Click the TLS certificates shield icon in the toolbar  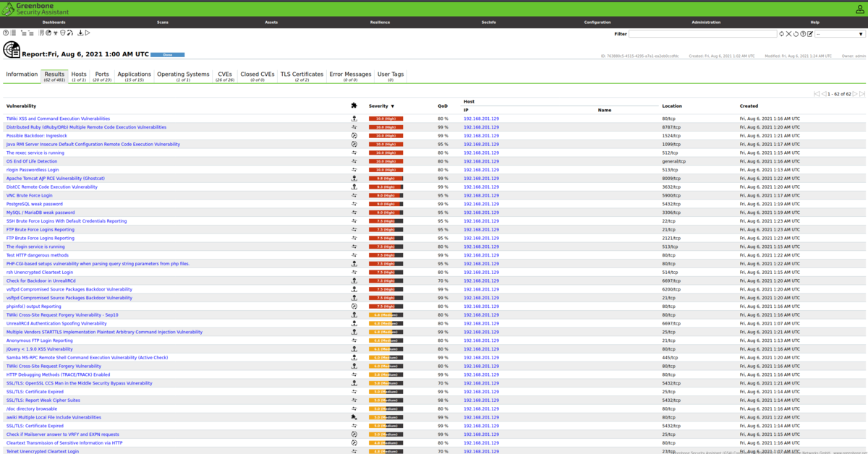63,33
